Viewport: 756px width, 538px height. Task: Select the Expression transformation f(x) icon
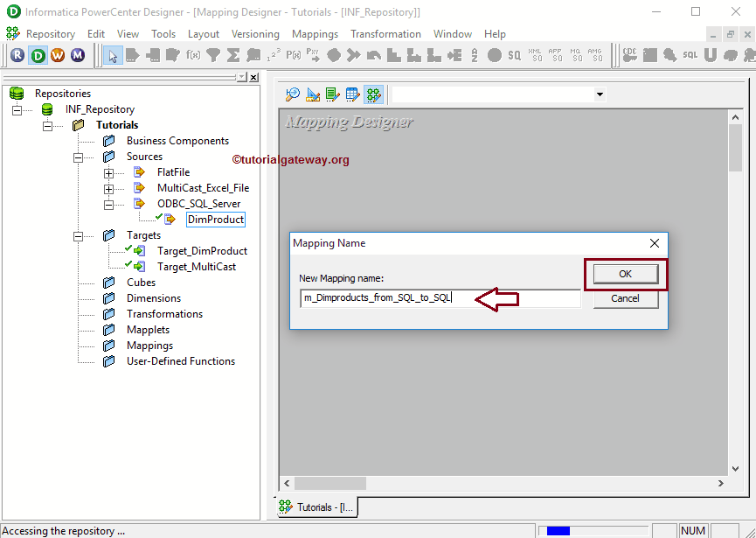[191, 54]
